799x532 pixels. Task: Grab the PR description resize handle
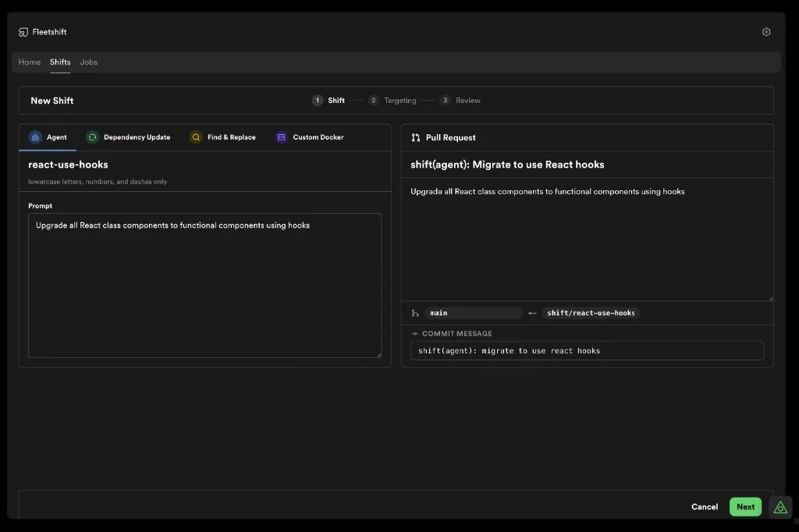click(x=770, y=298)
